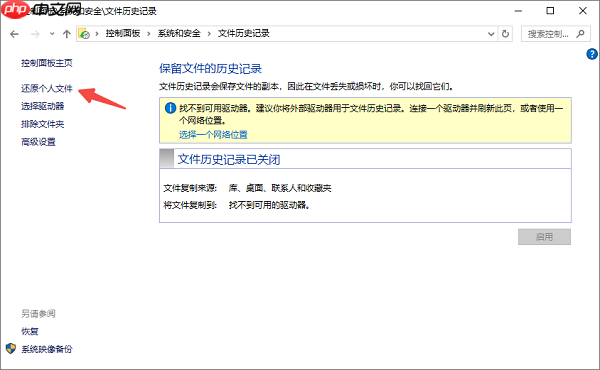Click the File History icon in the address bar
600x370 pixels.
(x=84, y=34)
